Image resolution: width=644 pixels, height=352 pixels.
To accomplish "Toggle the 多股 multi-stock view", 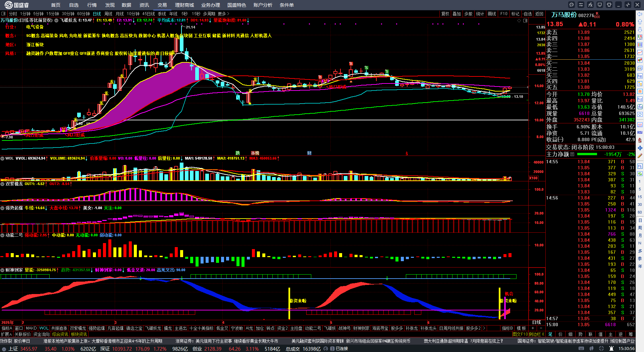I will coord(468,14).
